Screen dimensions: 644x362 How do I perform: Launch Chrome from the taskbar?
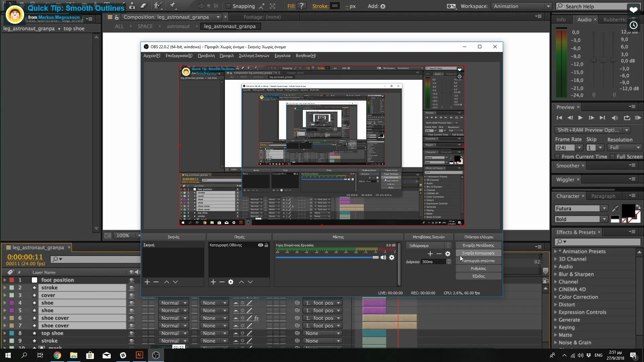click(x=57, y=355)
